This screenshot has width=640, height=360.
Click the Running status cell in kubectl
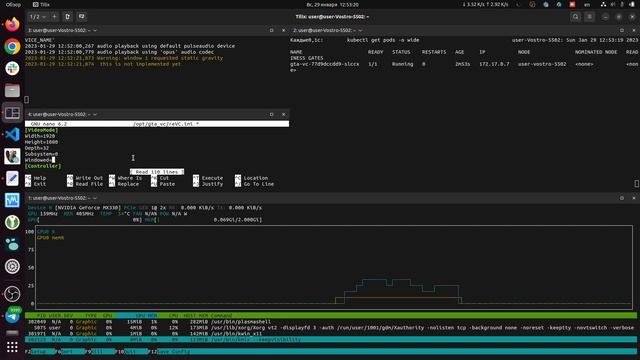(x=402, y=64)
